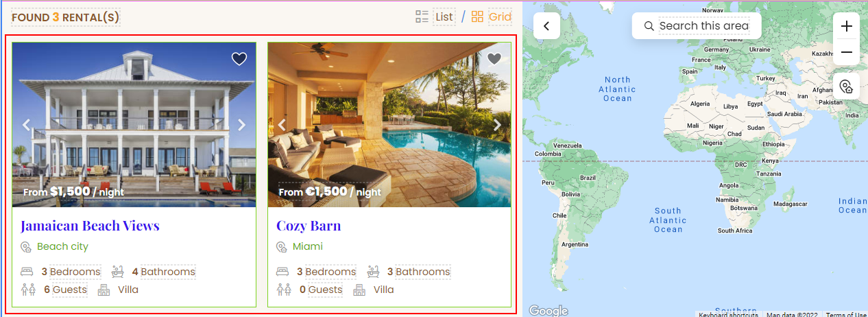868x317 pixels.
Task: Toggle the heart on Cozy Barn listing
Action: tap(494, 59)
